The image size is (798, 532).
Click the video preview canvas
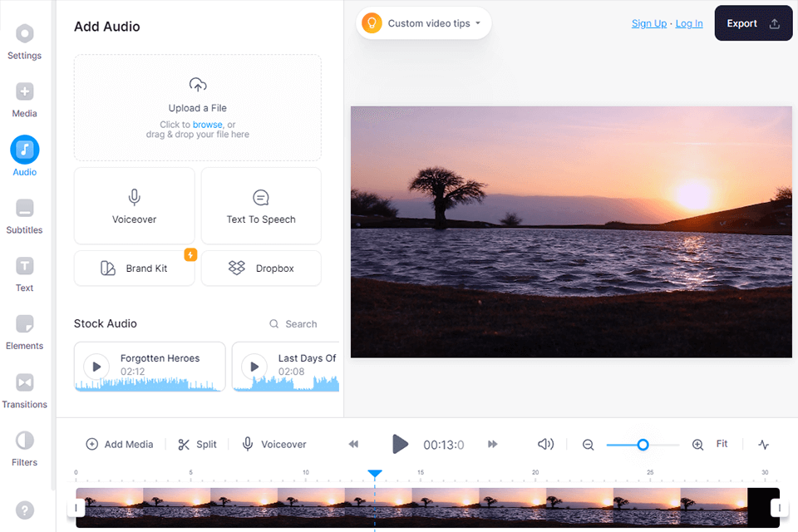pos(571,232)
